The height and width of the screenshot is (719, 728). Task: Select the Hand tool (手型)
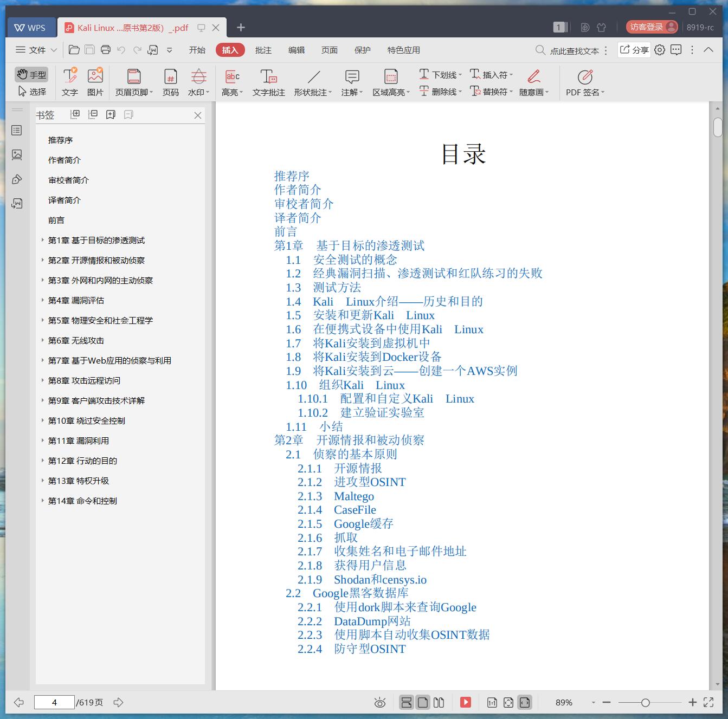[x=31, y=74]
